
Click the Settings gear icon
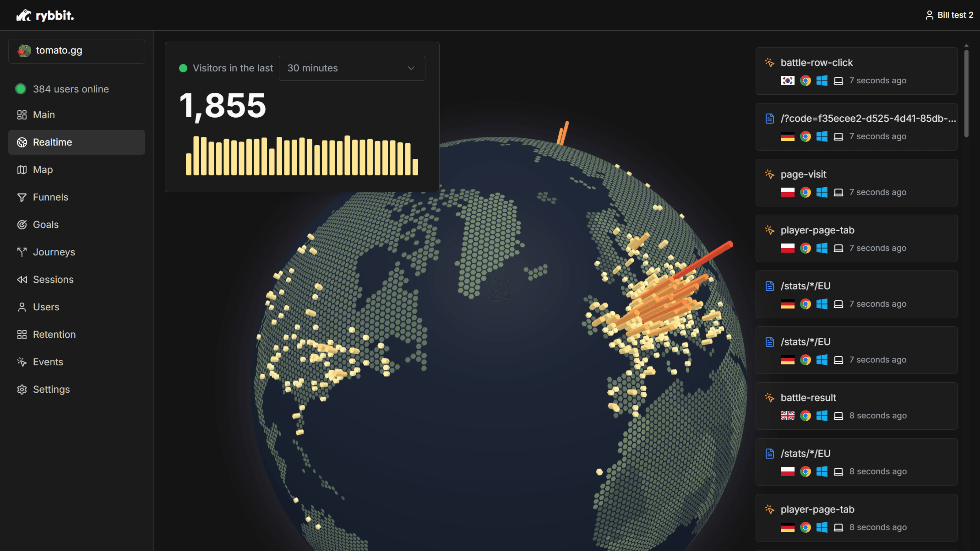pyautogui.click(x=22, y=389)
